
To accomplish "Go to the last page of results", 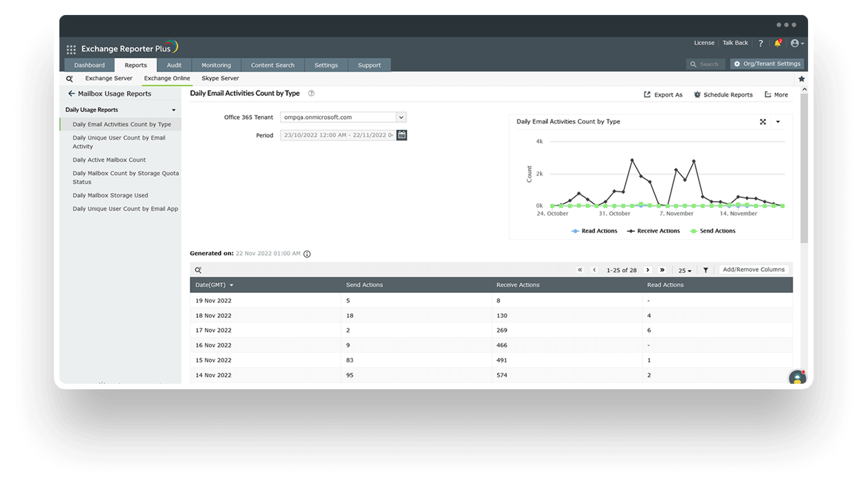I will pyautogui.click(x=662, y=270).
